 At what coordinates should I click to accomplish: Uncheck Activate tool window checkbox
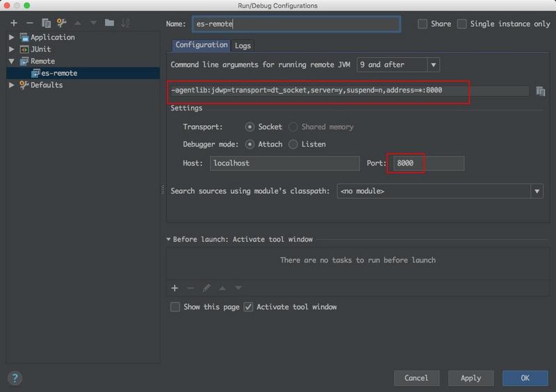point(248,307)
